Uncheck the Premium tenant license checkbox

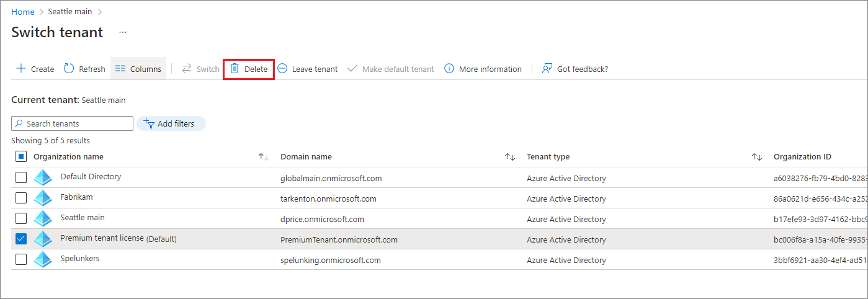click(x=21, y=239)
